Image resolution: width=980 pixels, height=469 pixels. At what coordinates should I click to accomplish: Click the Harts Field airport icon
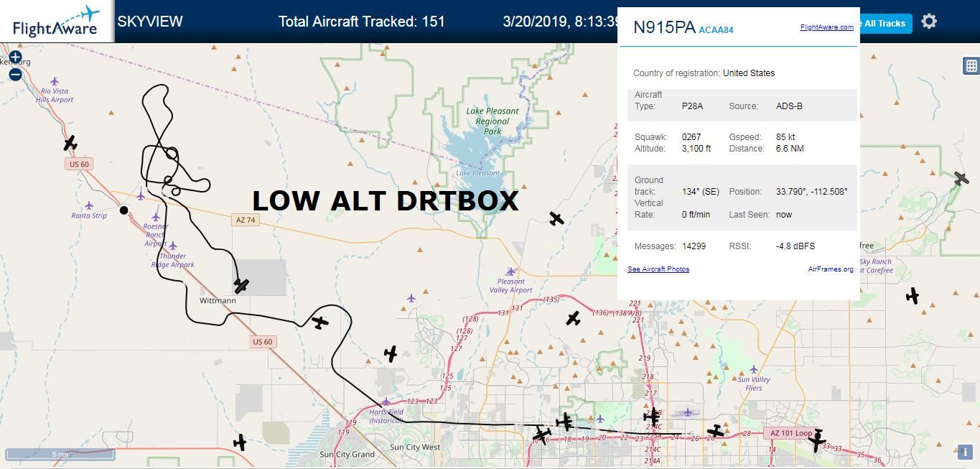[x=386, y=401]
